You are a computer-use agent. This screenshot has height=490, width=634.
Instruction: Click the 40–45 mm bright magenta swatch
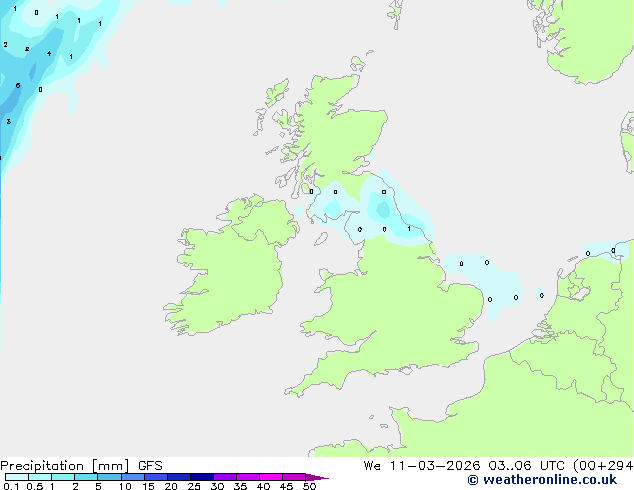tap(271, 477)
